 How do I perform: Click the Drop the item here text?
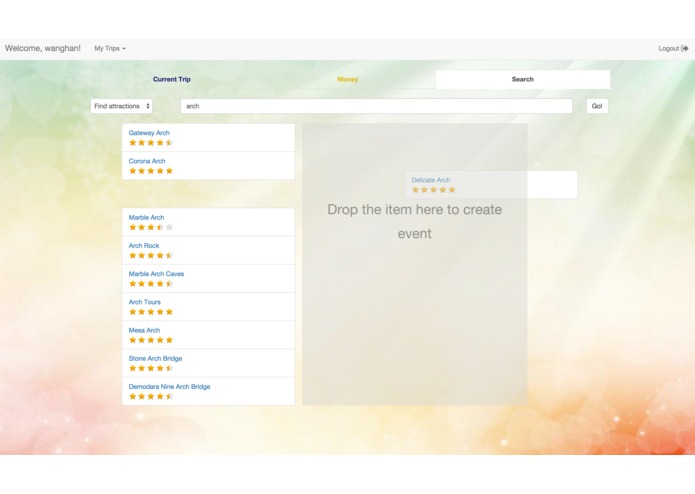click(x=414, y=221)
